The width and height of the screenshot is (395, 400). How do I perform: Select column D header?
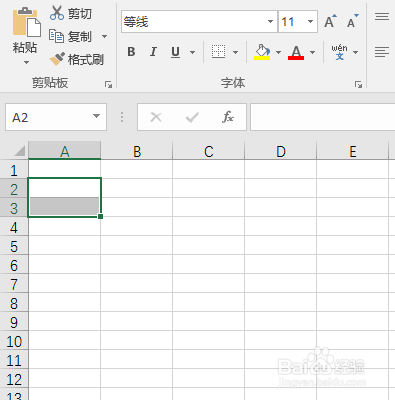coord(281,151)
